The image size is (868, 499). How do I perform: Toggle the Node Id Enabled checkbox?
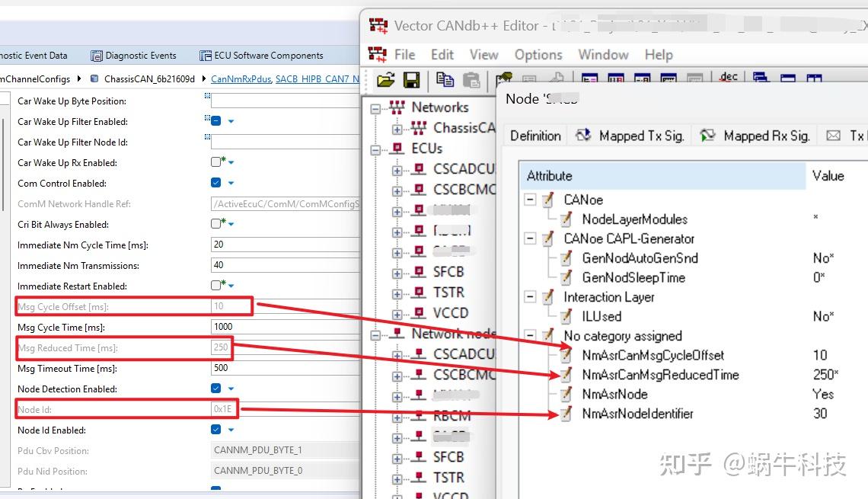(x=215, y=430)
